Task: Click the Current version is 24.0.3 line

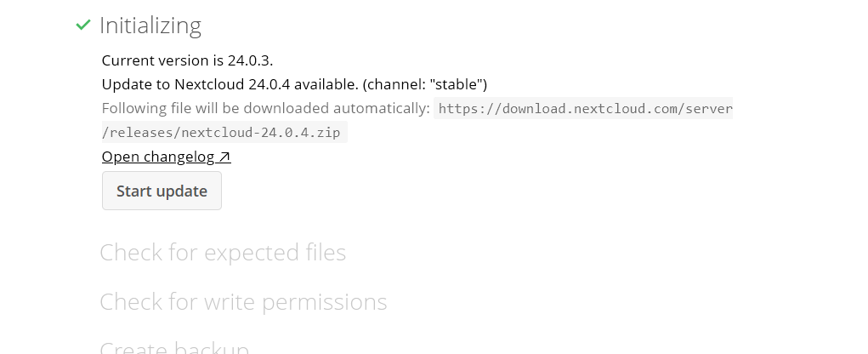Action: point(187,60)
